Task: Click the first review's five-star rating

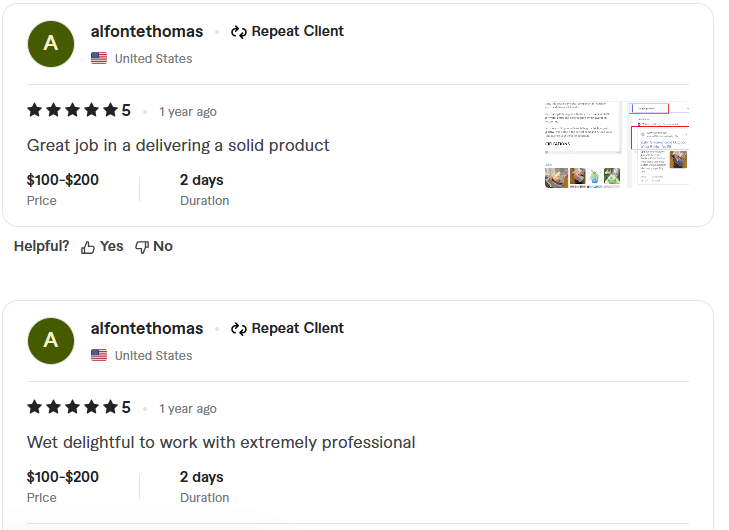Action: (72, 111)
